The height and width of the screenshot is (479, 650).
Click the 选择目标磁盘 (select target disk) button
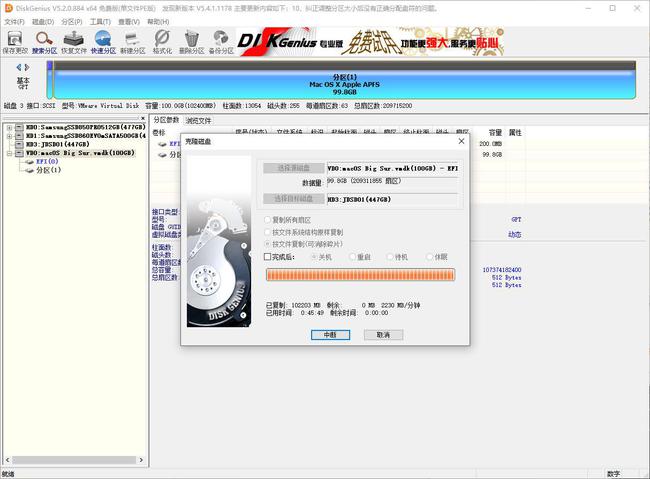[293, 199]
